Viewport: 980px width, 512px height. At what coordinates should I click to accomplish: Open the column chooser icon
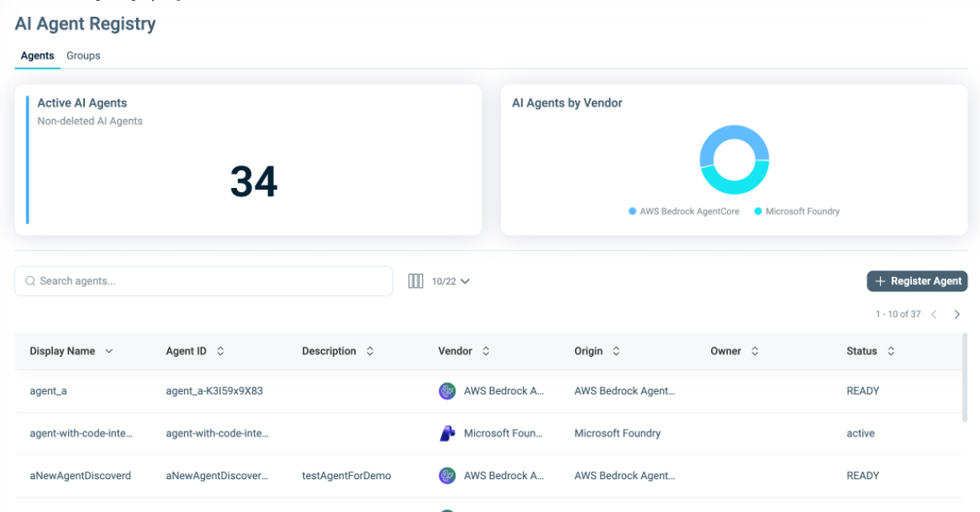click(416, 281)
